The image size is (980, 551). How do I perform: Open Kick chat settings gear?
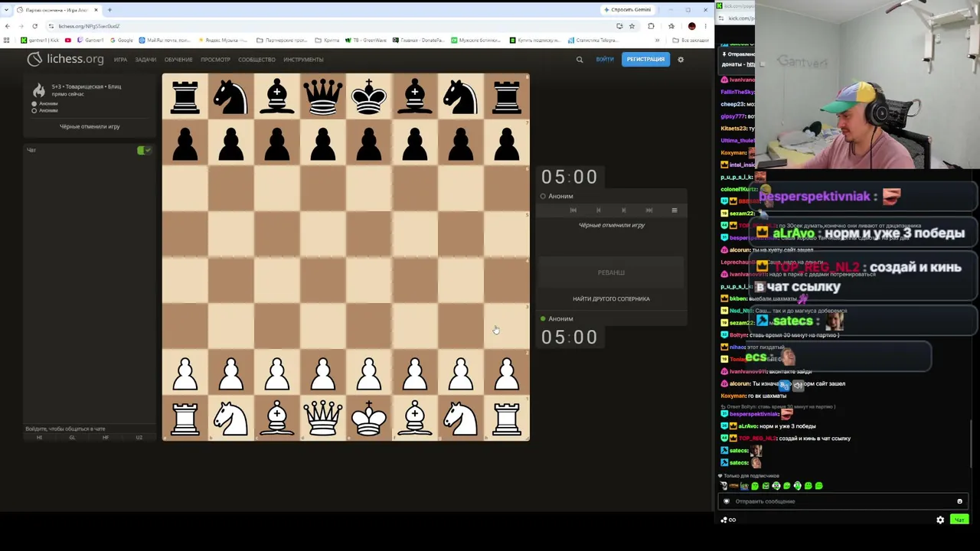coord(940,520)
